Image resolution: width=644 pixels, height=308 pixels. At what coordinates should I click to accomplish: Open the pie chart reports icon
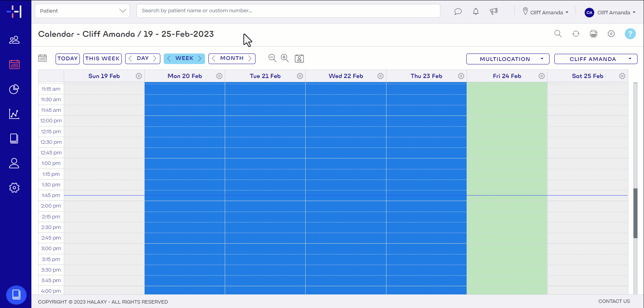tap(14, 89)
